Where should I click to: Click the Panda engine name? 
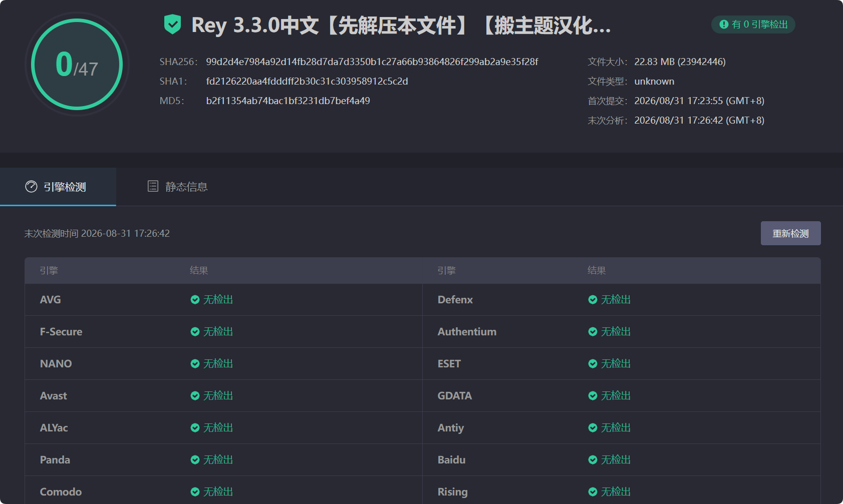tap(55, 460)
